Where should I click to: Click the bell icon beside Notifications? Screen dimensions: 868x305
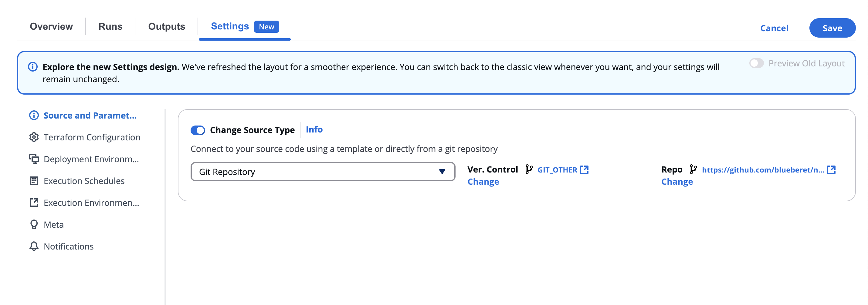(33, 246)
